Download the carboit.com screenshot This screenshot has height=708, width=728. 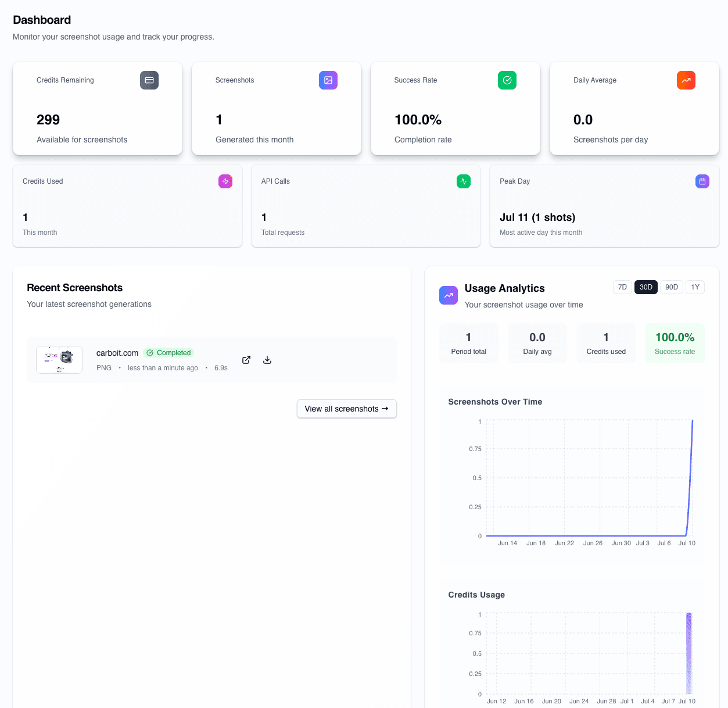tap(267, 360)
